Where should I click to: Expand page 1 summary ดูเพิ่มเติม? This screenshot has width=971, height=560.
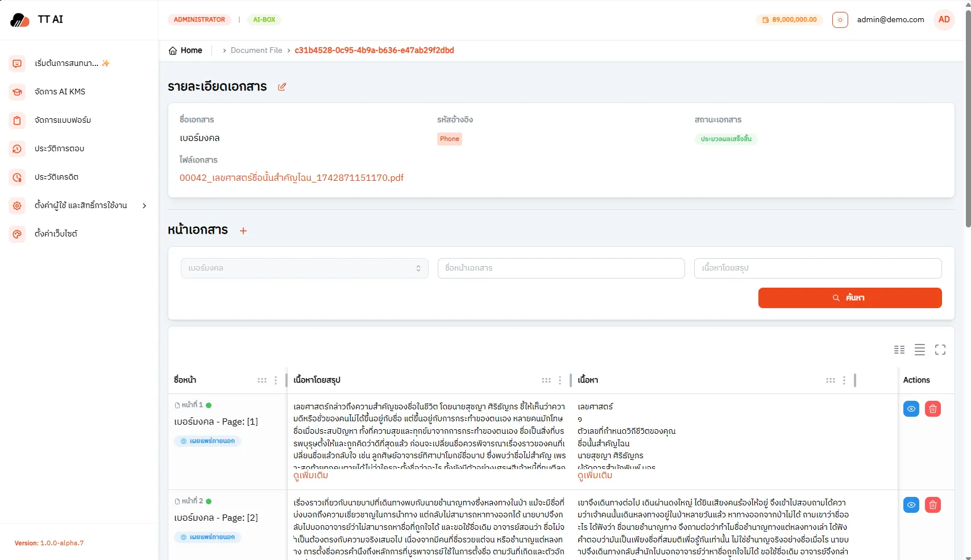(x=311, y=475)
